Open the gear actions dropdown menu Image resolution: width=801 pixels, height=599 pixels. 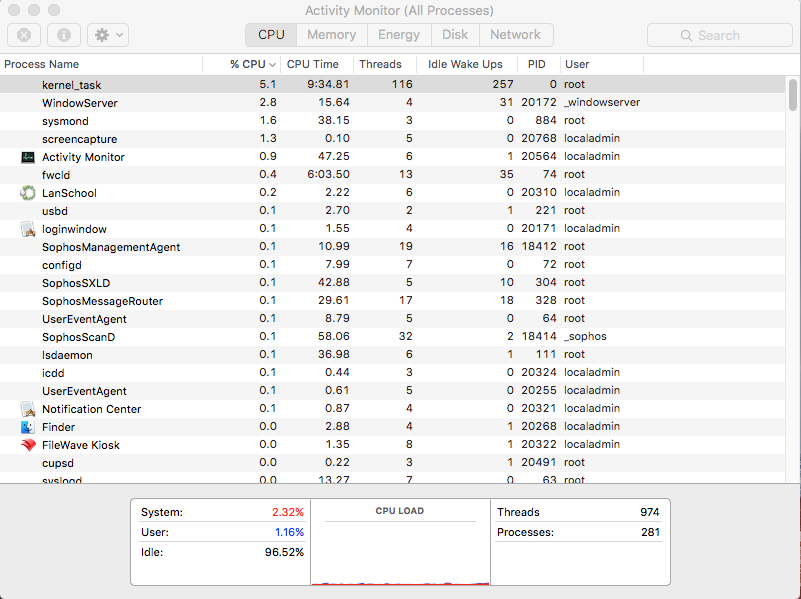[x=108, y=35]
